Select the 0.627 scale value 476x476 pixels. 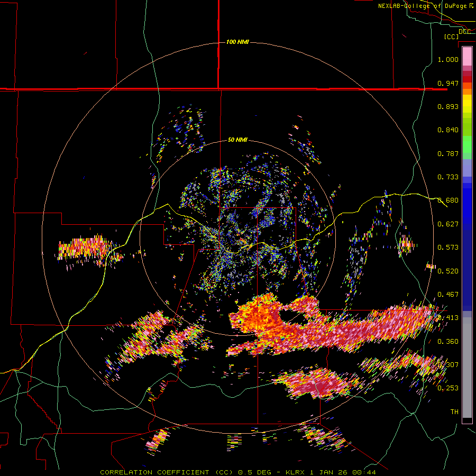pos(448,224)
